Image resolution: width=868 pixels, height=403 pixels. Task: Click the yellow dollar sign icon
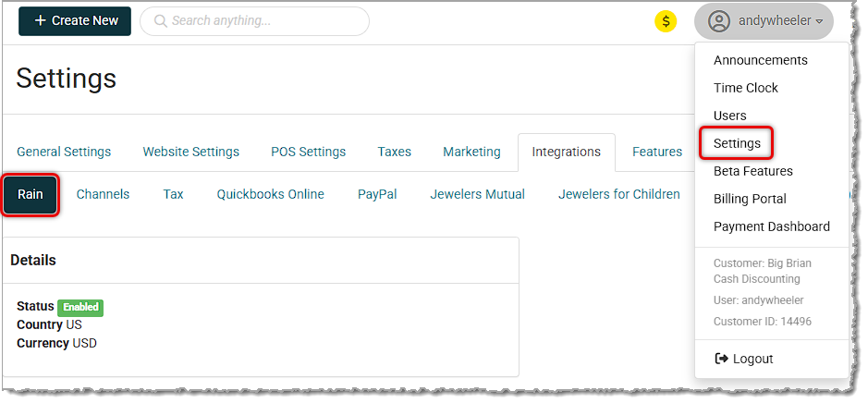tap(666, 21)
